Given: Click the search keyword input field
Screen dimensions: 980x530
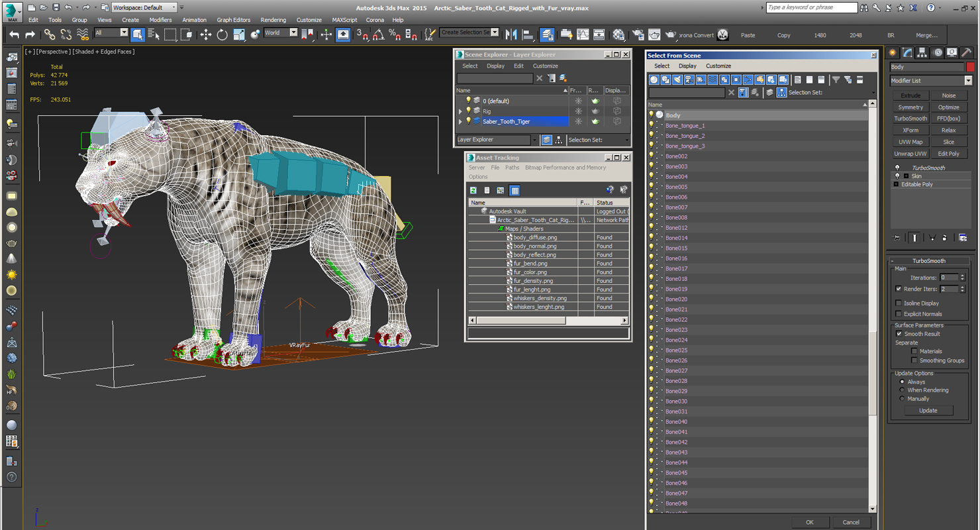Looking at the screenshot, I should click(x=811, y=7).
